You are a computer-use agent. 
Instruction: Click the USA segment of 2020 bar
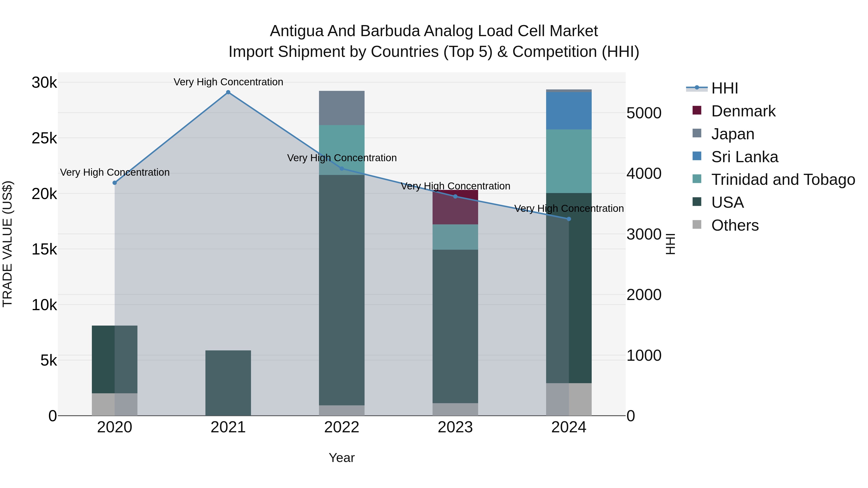point(115,359)
